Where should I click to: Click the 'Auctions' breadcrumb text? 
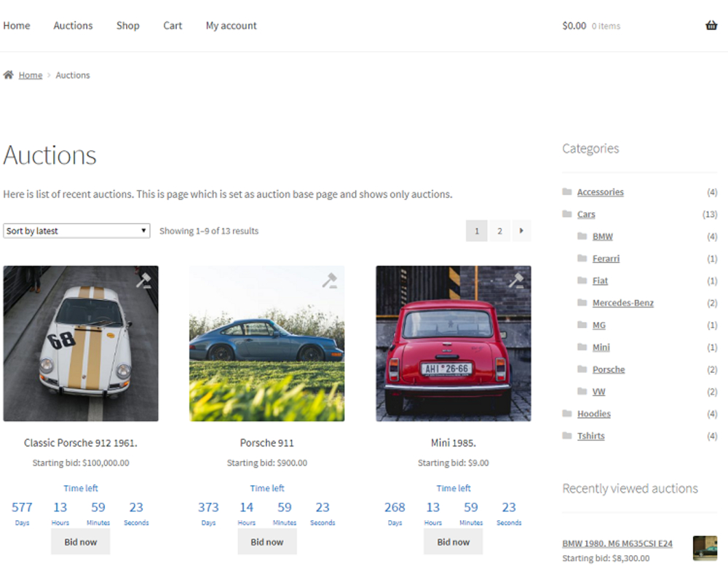click(x=73, y=75)
